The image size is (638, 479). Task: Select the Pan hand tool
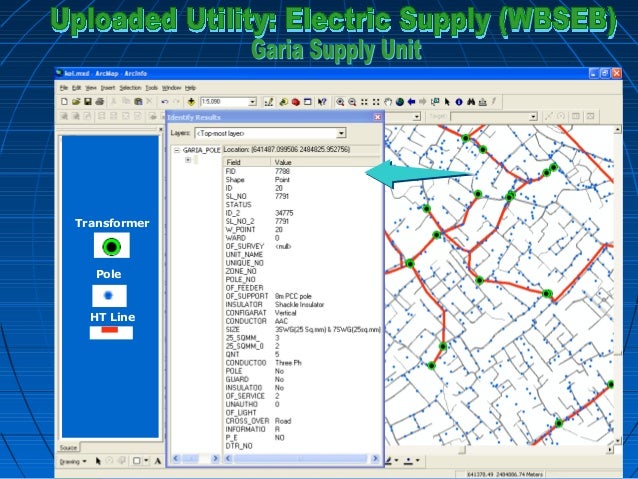[388, 102]
